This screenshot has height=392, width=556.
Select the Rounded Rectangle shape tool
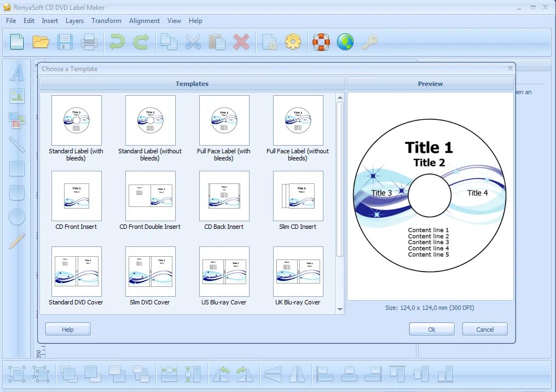pyautogui.click(x=17, y=193)
